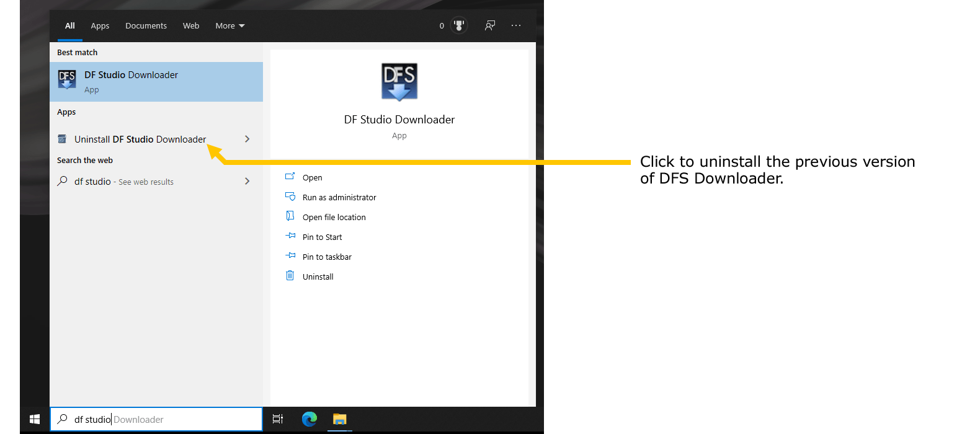Select DF Studio Downloader best match result
This screenshot has width=980, height=434.
point(156,82)
